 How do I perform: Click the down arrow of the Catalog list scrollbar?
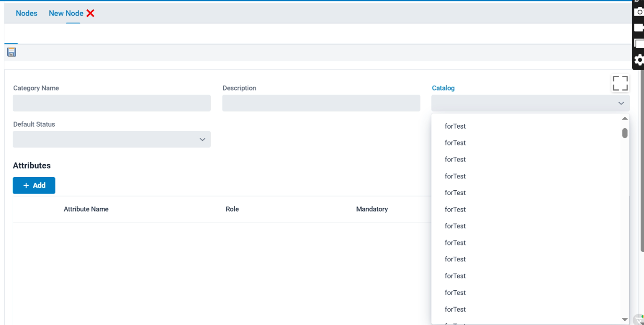coord(625,319)
